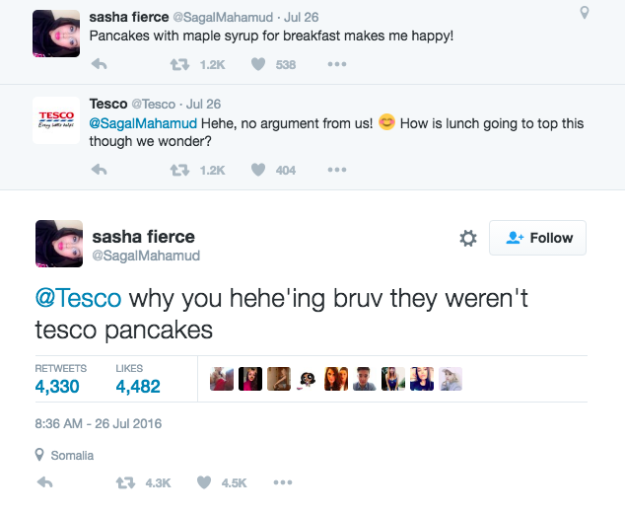This screenshot has height=514, width=625.
Task: Retweet the main tweet with 4.3K retweets
Action: click(x=125, y=482)
